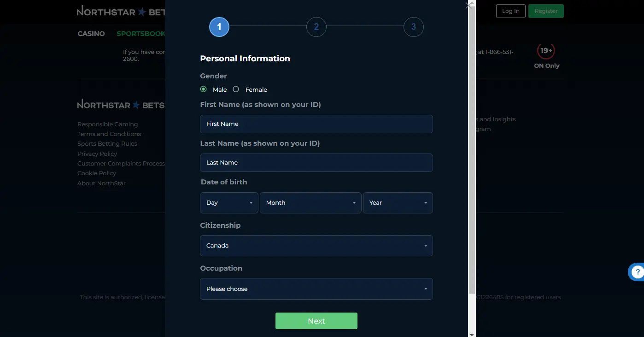Select the Female gender option
This screenshot has width=644, height=337.
(236, 89)
